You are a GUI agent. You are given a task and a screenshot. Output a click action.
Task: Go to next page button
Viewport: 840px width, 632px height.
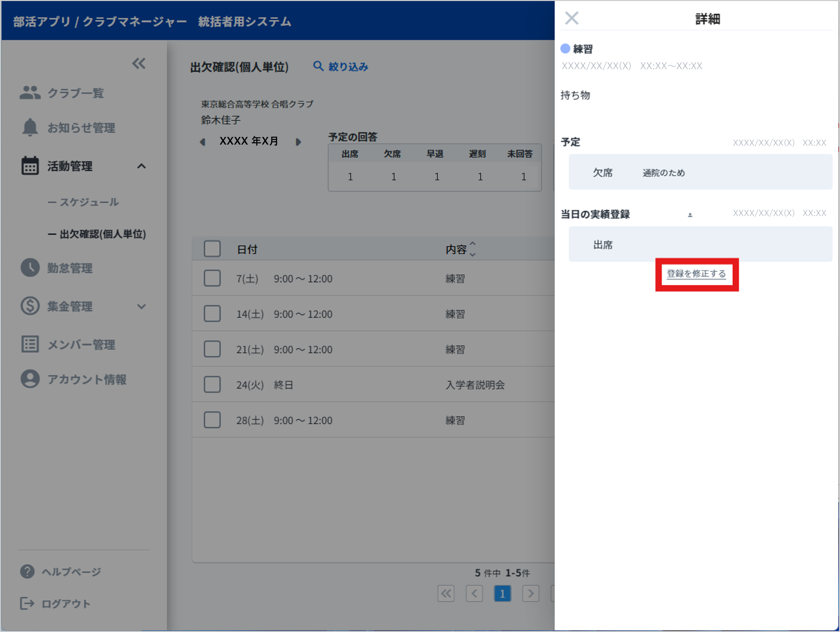point(531,593)
